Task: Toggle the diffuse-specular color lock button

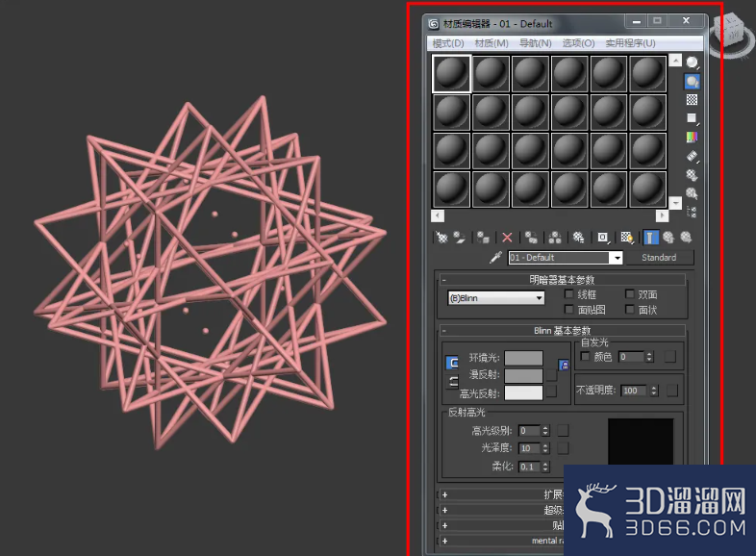Action: (x=453, y=382)
